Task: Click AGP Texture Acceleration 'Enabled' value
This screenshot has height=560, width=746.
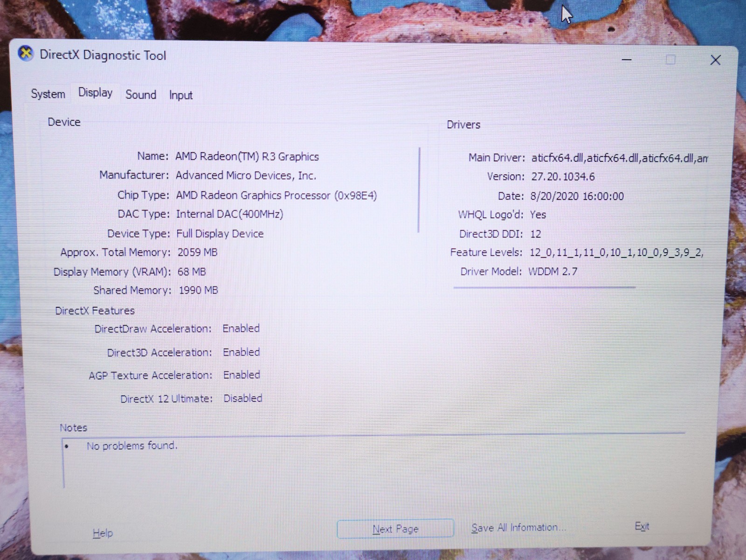Action: 242,375
